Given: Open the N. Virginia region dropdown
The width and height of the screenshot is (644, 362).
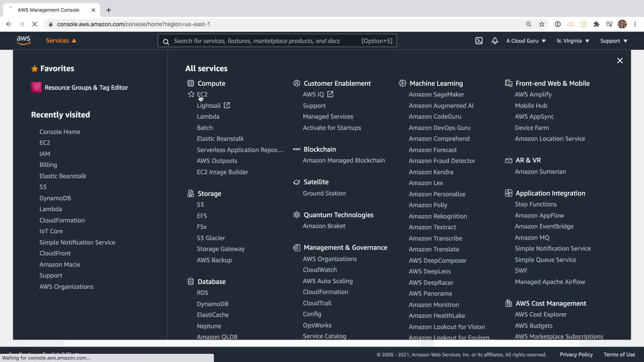Looking at the screenshot, I should (x=573, y=41).
